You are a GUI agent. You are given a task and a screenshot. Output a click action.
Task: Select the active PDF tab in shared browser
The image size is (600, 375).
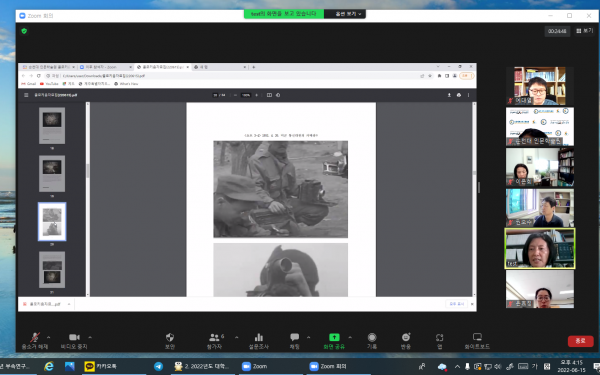[163, 67]
